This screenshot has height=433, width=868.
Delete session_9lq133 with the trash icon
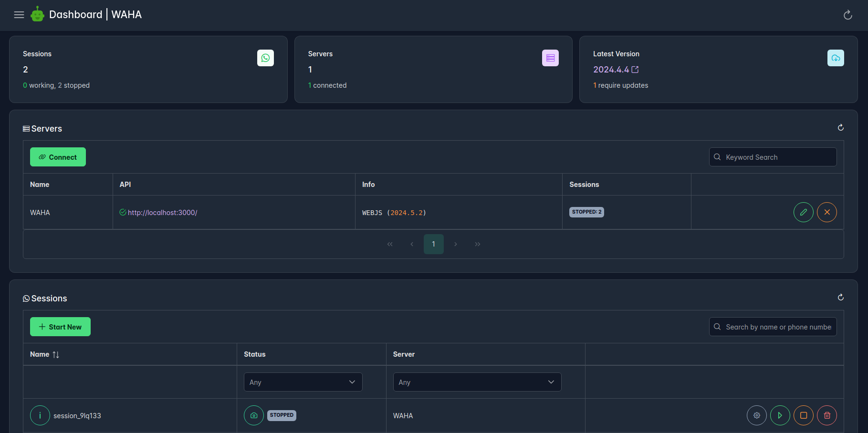coord(827,415)
